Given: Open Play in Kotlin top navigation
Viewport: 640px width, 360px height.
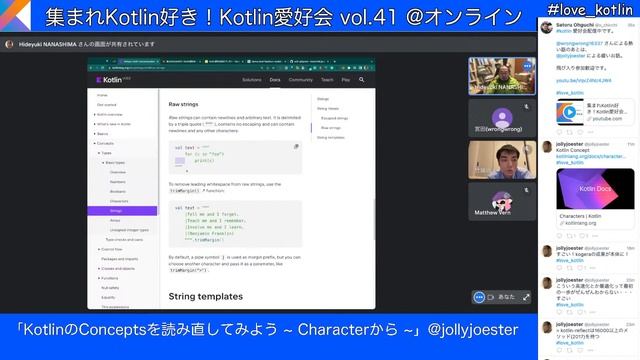Looking at the screenshot, I should (x=346, y=80).
